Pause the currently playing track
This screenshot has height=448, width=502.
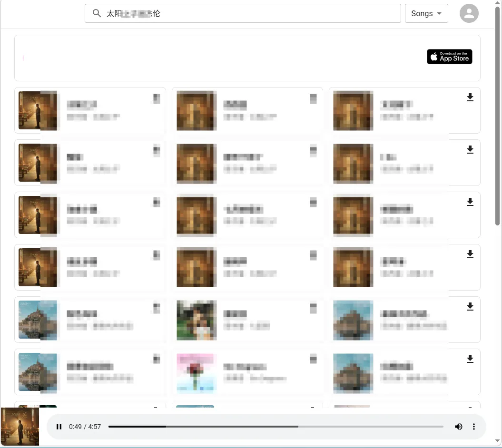point(59,427)
